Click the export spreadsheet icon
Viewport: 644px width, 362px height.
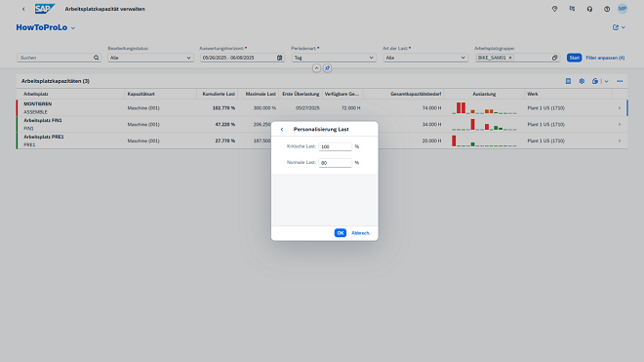coord(595,81)
